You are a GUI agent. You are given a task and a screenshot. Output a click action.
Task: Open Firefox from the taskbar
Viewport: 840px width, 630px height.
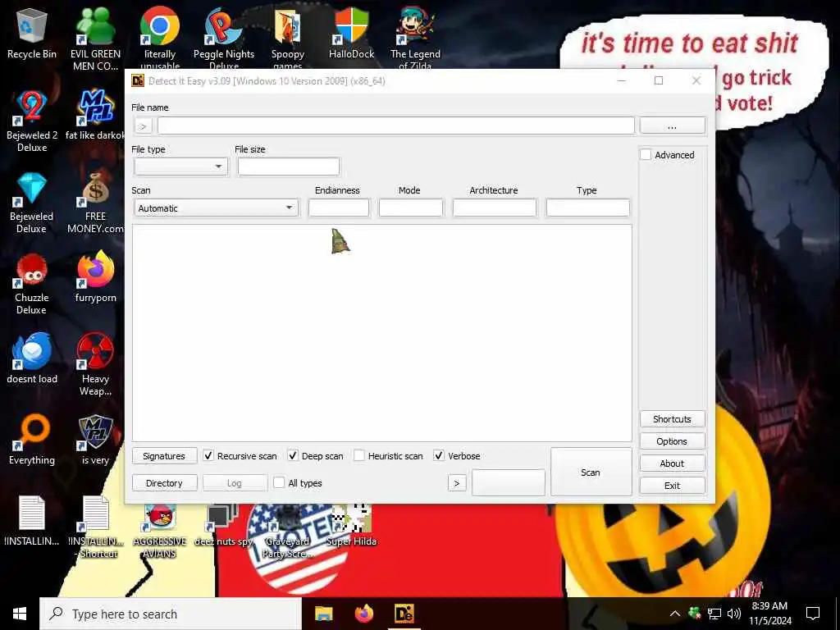363,614
